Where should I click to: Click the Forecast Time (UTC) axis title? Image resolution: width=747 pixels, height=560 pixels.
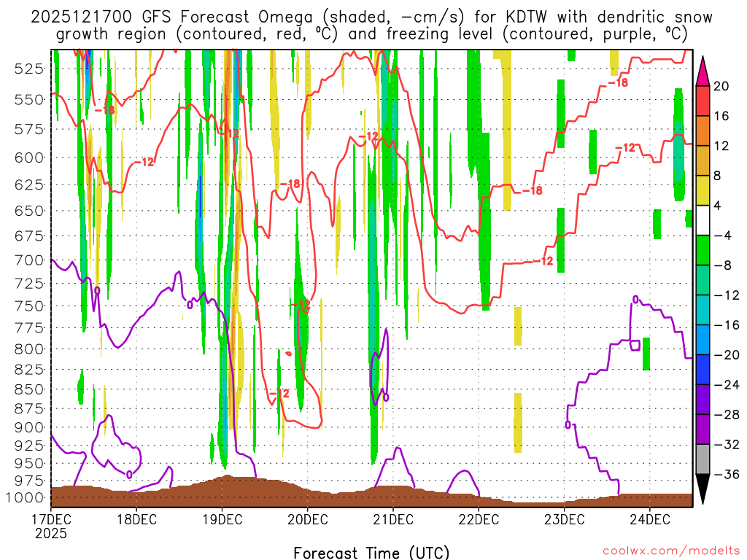371,553
